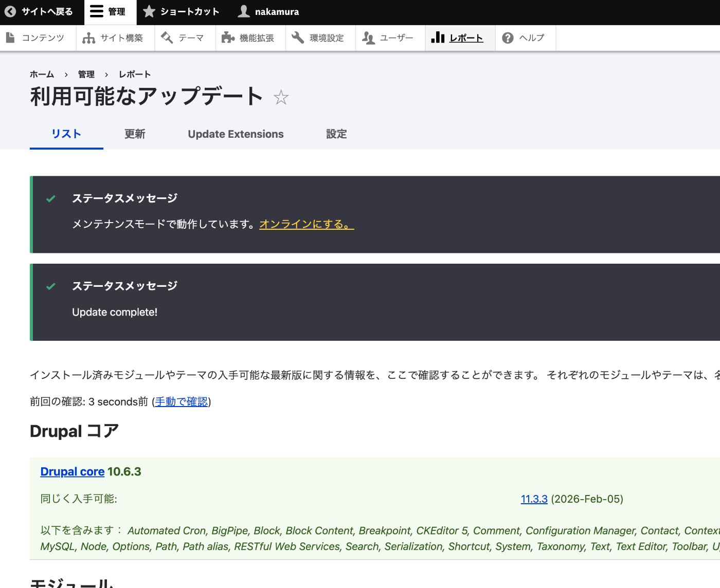Image resolution: width=720 pixels, height=588 pixels.
Task: Click the back arrow icon beside サイトへ戻る
Action: coord(10,11)
